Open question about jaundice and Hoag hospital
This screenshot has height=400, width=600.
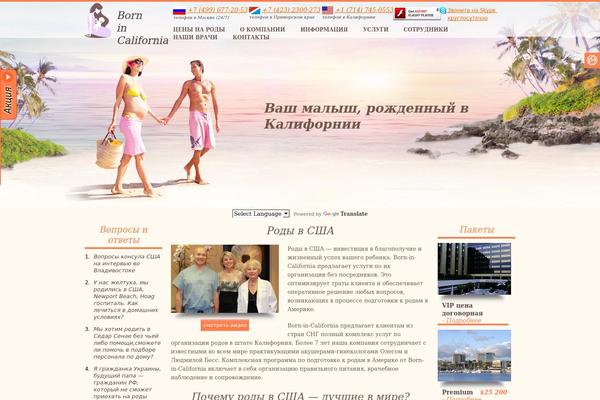(126, 300)
